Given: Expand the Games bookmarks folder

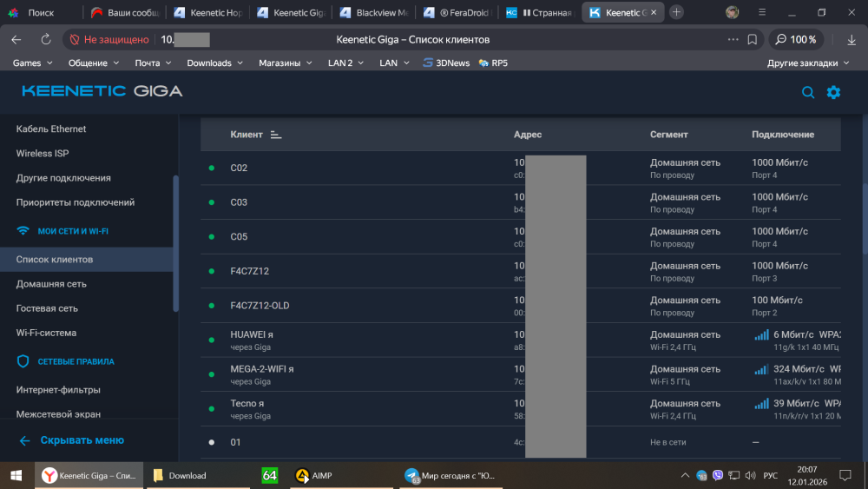Looking at the screenshot, I should point(32,63).
